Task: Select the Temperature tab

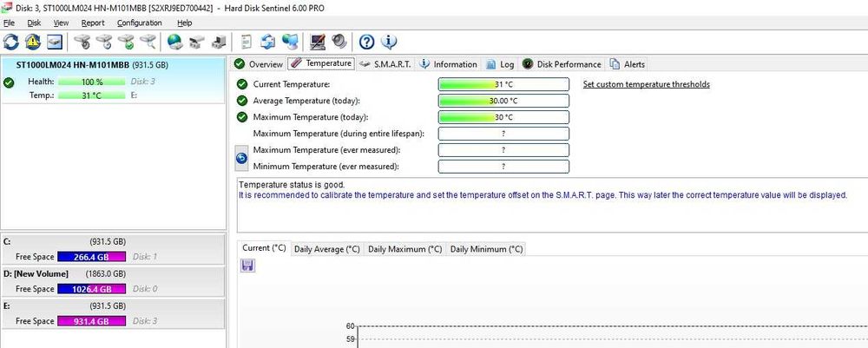Action: coord(322,63)
